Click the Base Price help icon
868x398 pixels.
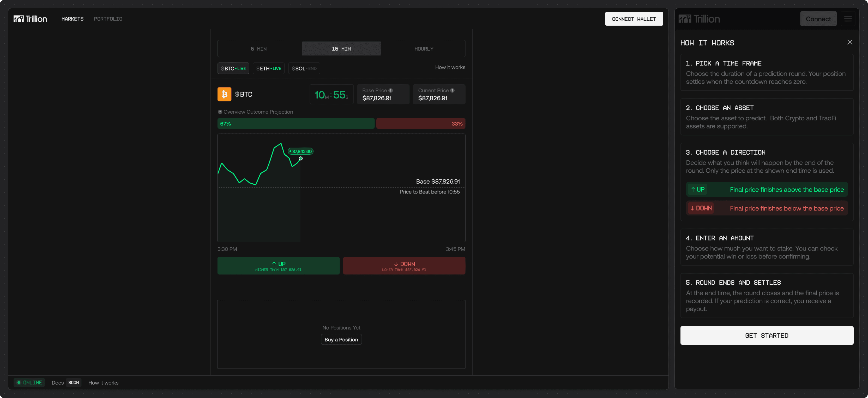[x=390, y=90]
